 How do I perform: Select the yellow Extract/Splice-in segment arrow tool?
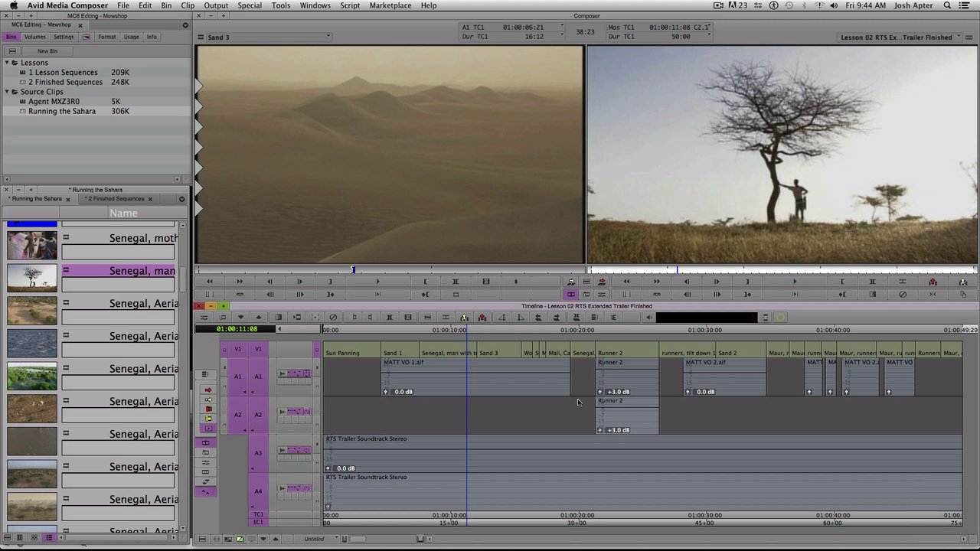click(208, 399)
